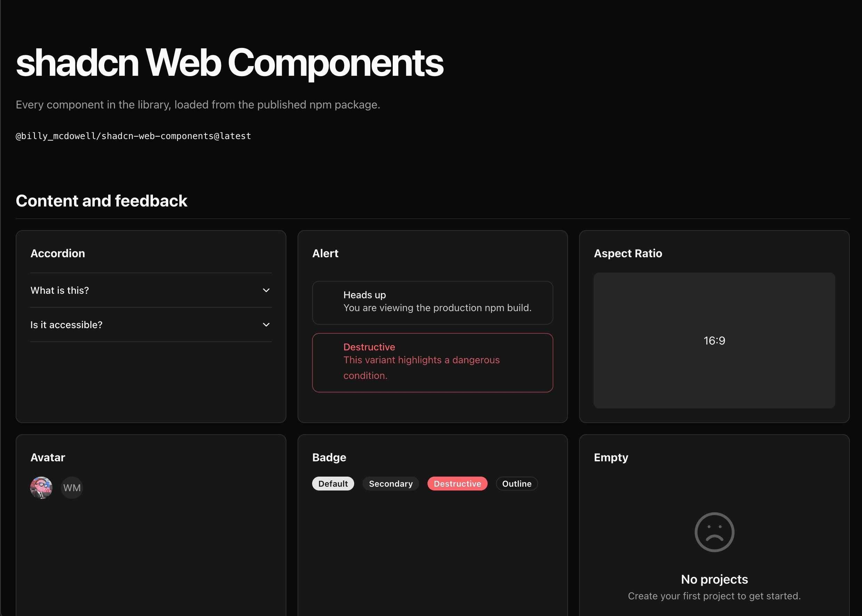Open the "Is it accessible?" accordion item
The image size is (862, 616).
[151, 325]
